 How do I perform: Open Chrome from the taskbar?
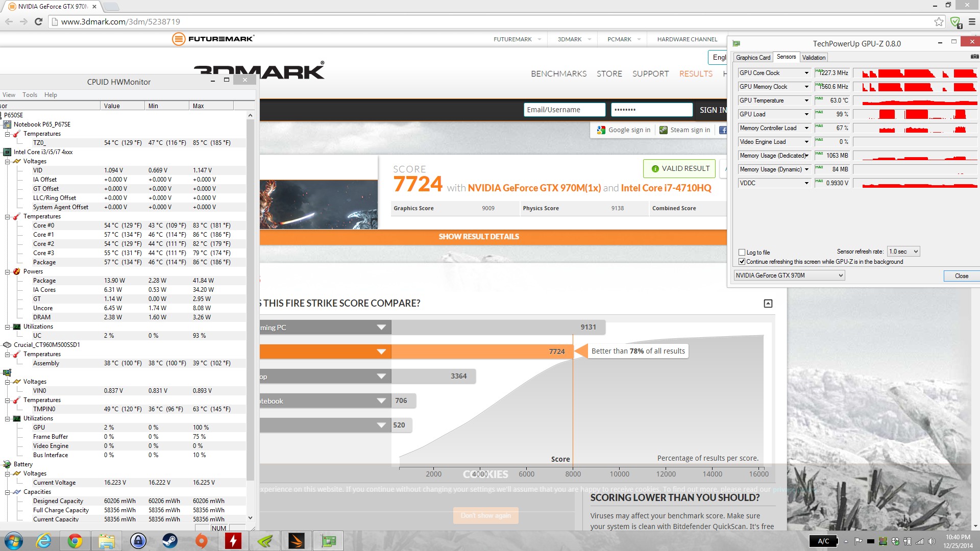[75, 541]
